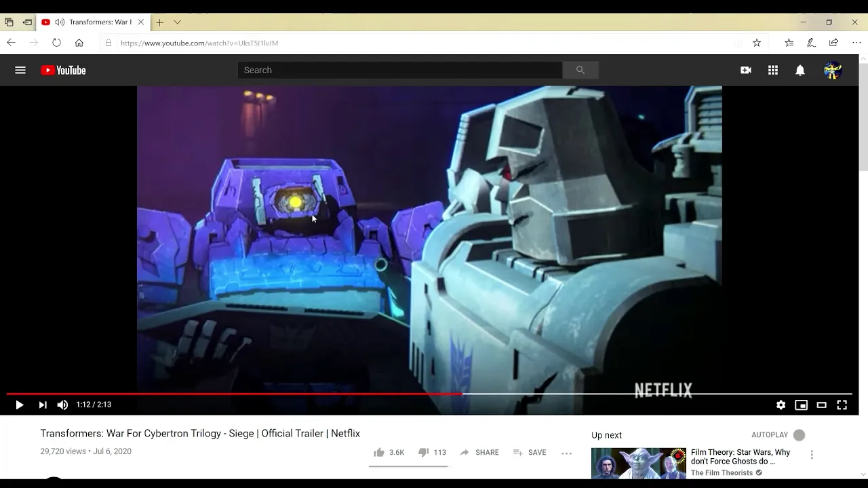Click the 29,720 views text
868x488 pixels.
[63, 451]
